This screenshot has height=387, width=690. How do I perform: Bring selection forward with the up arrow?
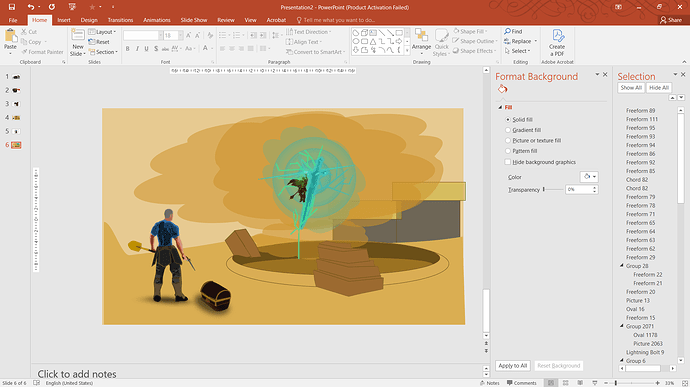pyautogui.click(x=672, y=97)
